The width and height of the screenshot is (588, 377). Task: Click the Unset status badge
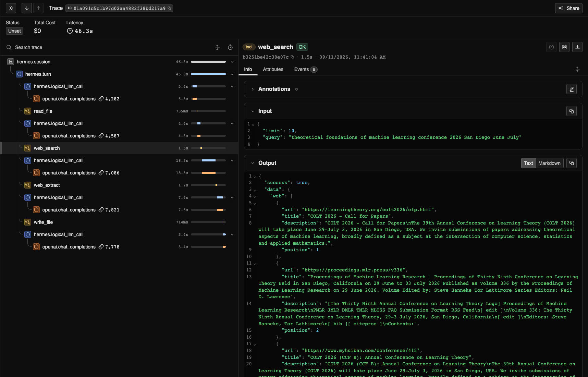(14, 31)
